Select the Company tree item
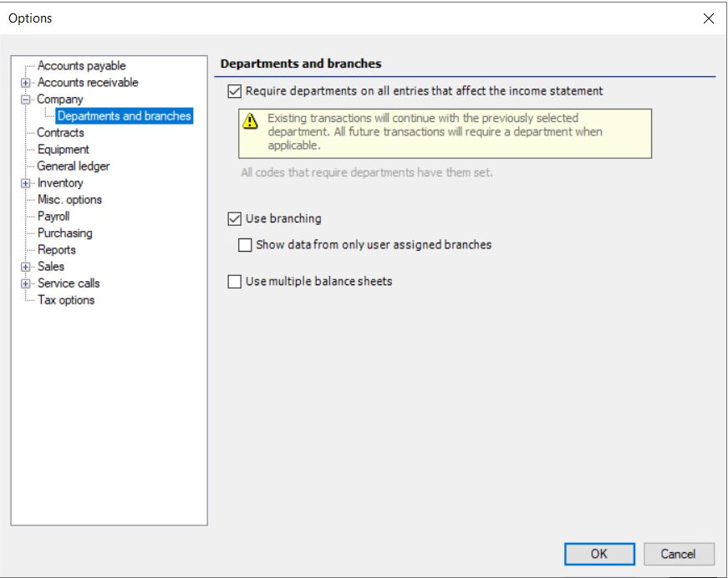 (60, 99)
